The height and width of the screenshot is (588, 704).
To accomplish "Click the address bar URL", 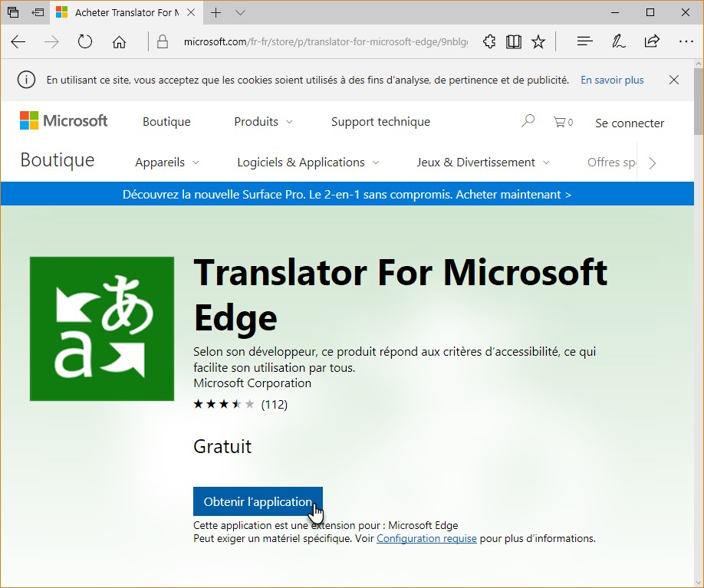I will pyautogui.click(x=325, y=42).
